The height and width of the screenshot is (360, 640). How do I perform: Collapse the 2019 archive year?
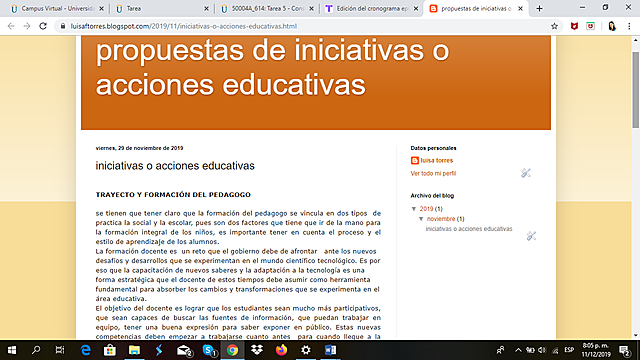414,209
